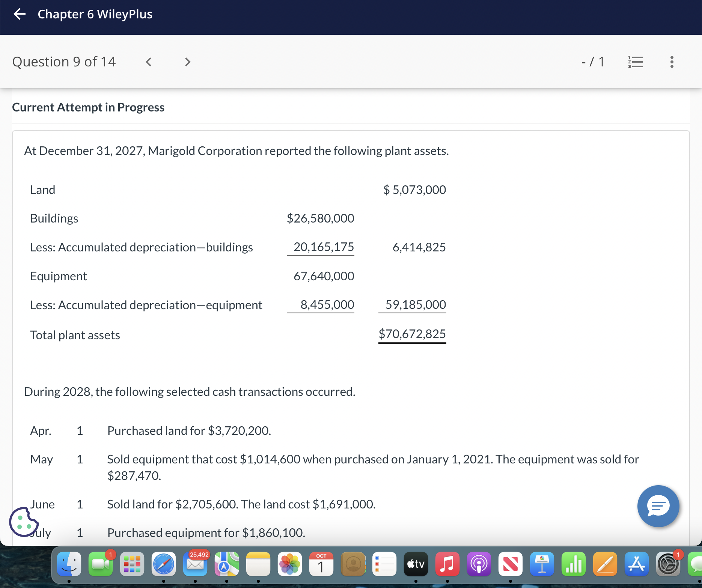Screen dimensions: 702x588
Task: Open the chat assistant bubble
Action: click(x=658, y=506)
